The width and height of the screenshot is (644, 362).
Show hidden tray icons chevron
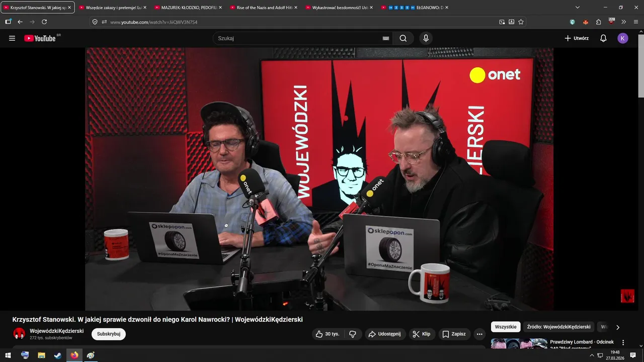[x=592, y=355]
